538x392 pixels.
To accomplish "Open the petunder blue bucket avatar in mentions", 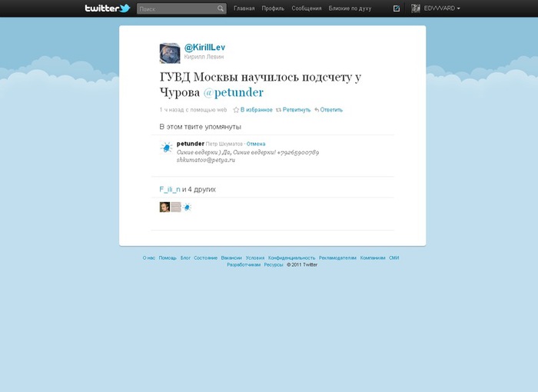I will click(167, 148).
